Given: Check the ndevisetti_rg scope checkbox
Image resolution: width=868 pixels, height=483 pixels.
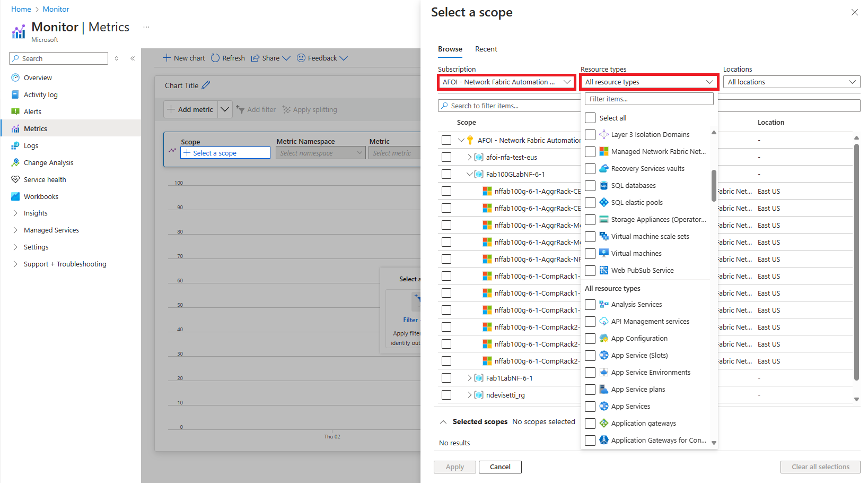Looking at the screenshot, I should 446,395.
